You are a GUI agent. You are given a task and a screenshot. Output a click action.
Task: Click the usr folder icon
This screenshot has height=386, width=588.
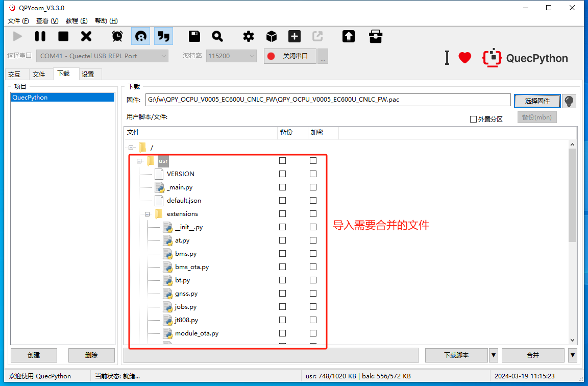coord(151,160)
